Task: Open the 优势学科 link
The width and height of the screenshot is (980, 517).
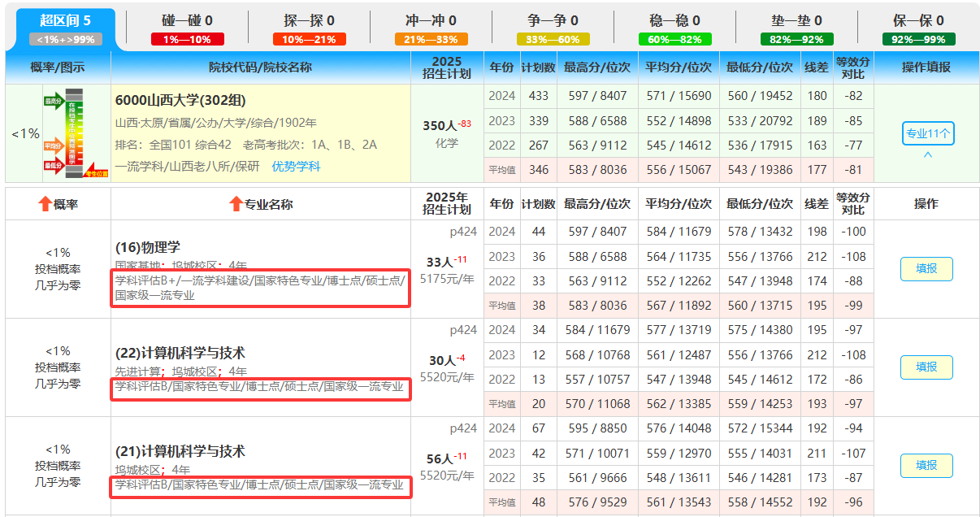Action: tap(296, 166)
